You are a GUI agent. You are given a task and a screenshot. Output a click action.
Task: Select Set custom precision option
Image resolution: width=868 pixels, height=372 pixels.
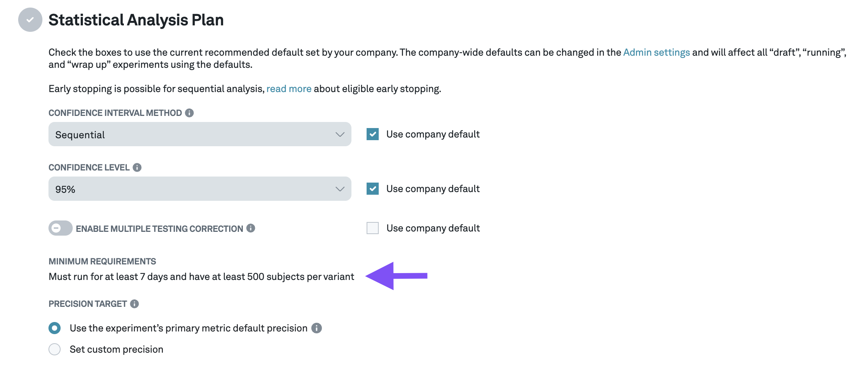55,349
